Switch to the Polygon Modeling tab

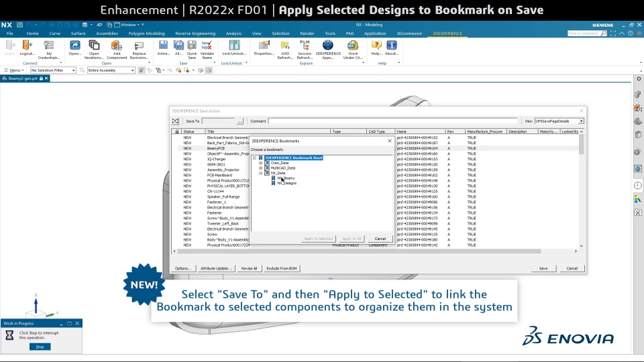146,34
